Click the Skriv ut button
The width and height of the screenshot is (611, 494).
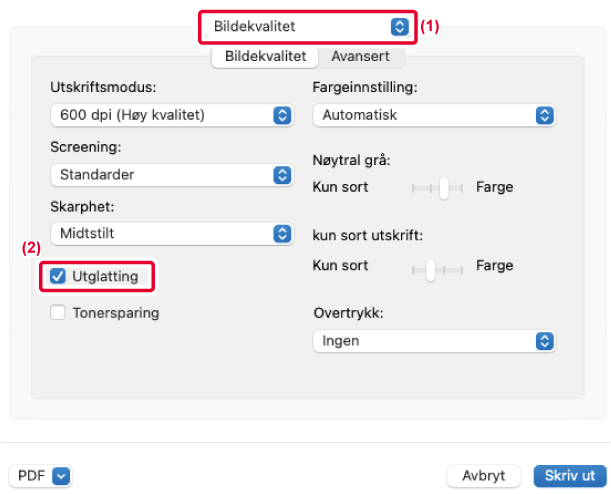570,476
